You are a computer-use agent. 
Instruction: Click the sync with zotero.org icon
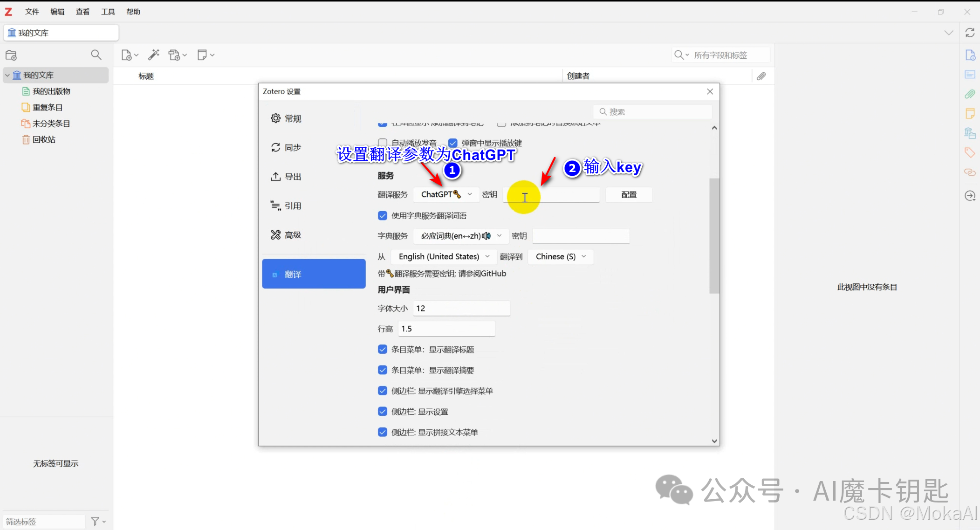pyautogui.click(x=970, y=33)
